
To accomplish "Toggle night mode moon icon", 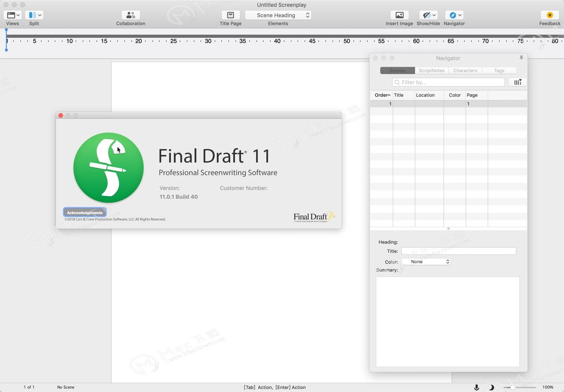I will (491, 387).
